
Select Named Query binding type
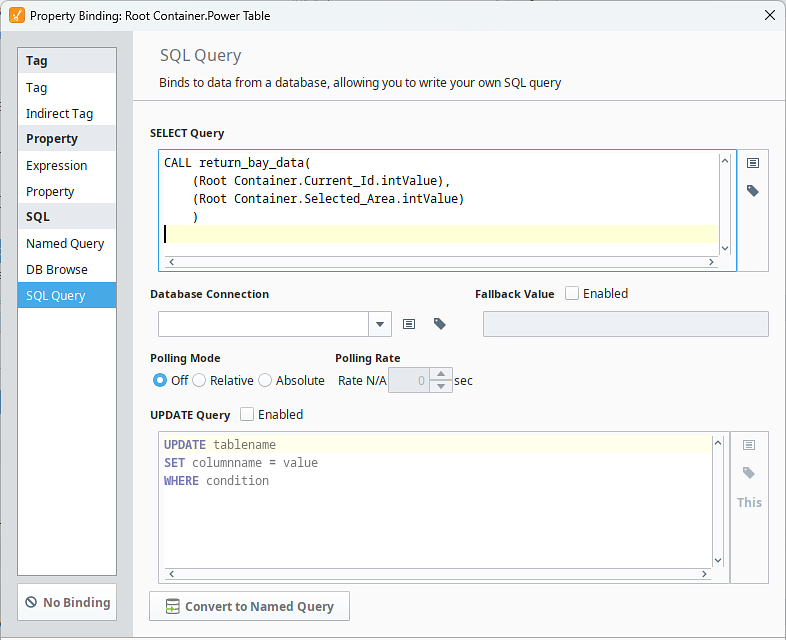65,243
